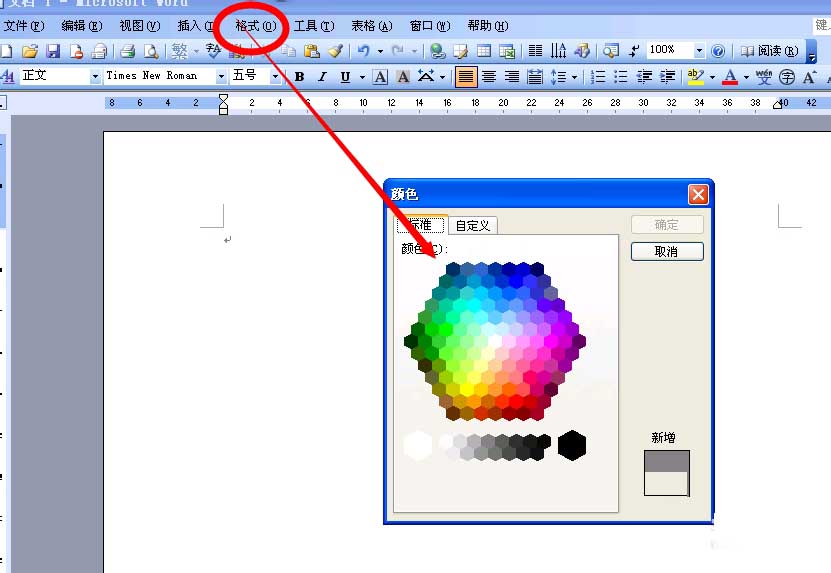Screen dimensions: 831x573
Task: Open the Tables and Borders tool
Action: click(x=461, y=51)
